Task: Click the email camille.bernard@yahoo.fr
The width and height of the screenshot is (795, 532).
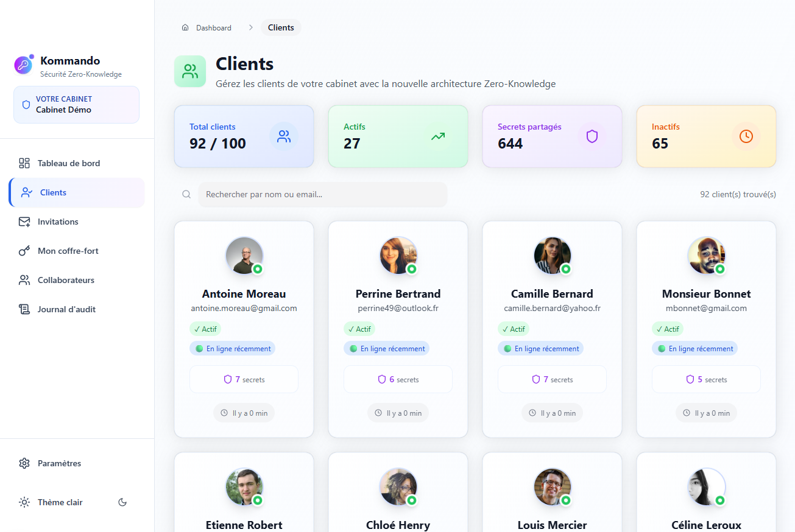Action: point(553,309)
